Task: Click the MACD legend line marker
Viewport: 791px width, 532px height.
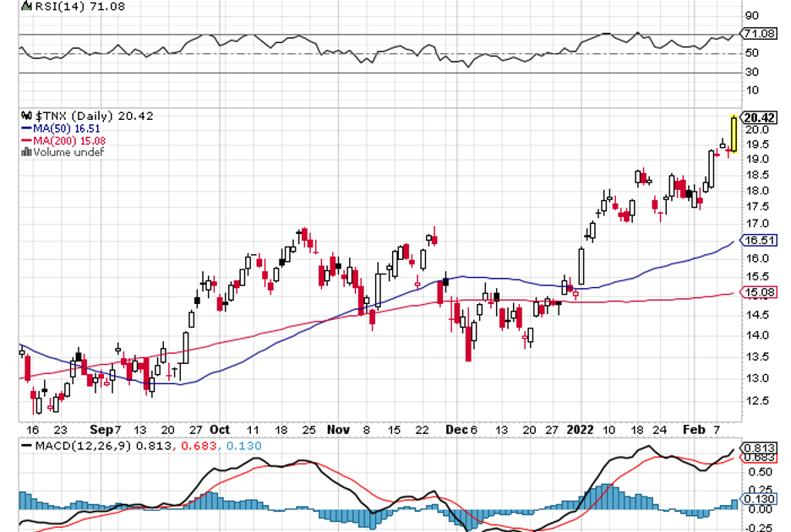Action: tap(25, 445)
